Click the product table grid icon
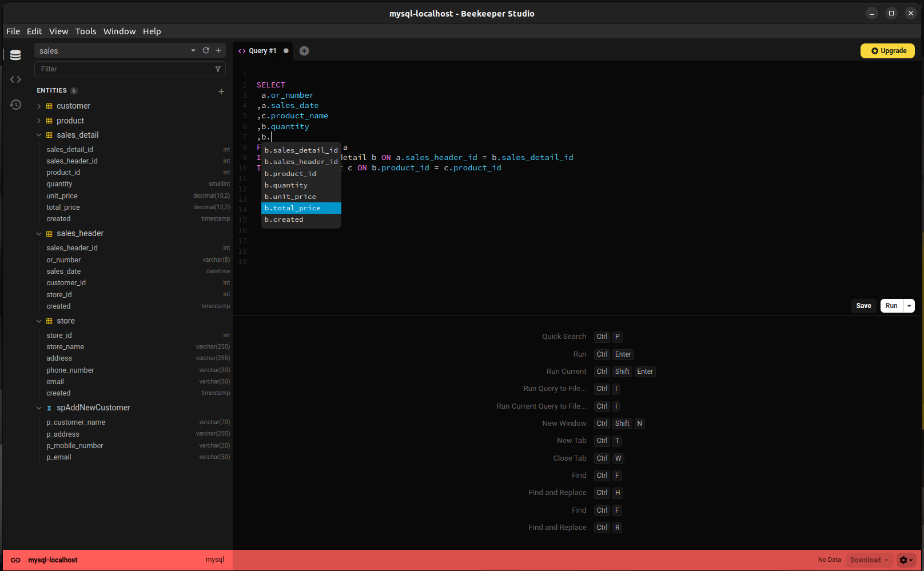The width and height of the screenshot is (924, 571). pyautogui.click(x=49, y=121)
